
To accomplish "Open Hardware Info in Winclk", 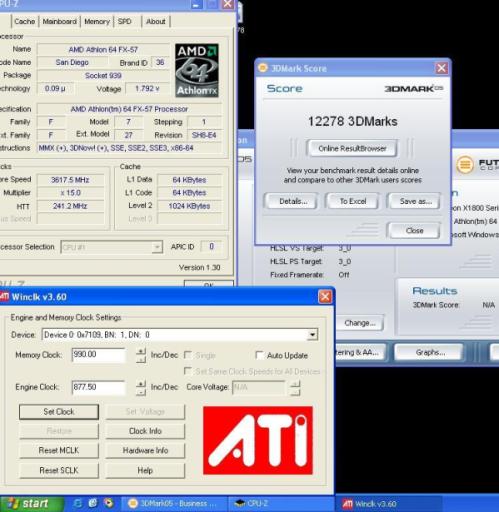I will click(145, 450).
